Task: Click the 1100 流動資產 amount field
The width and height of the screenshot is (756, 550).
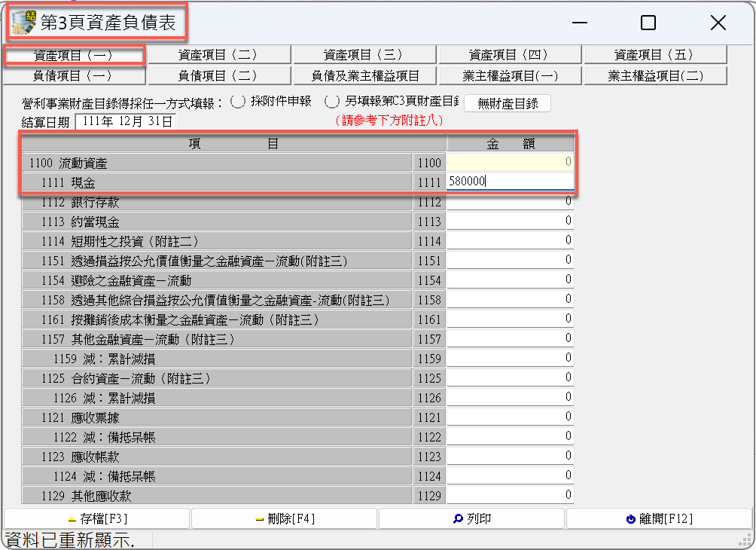Action: 510,162
